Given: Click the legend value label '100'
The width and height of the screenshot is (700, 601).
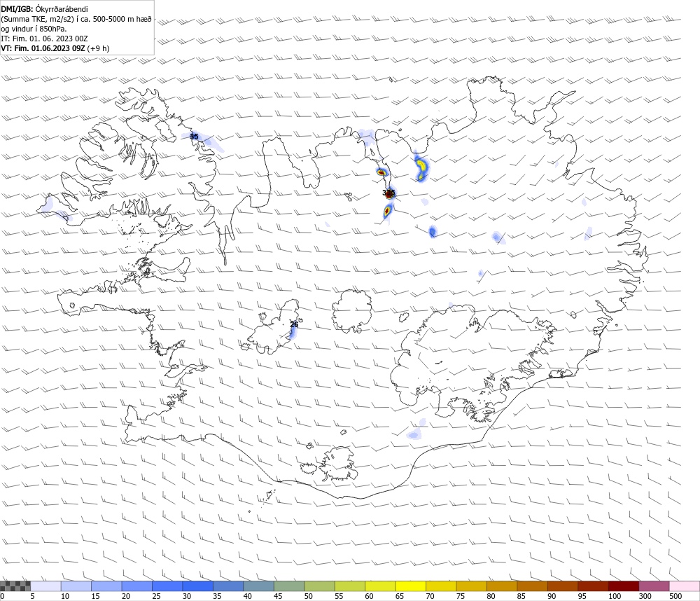Looking at the screenshot, I should click(x=615, y=596).
